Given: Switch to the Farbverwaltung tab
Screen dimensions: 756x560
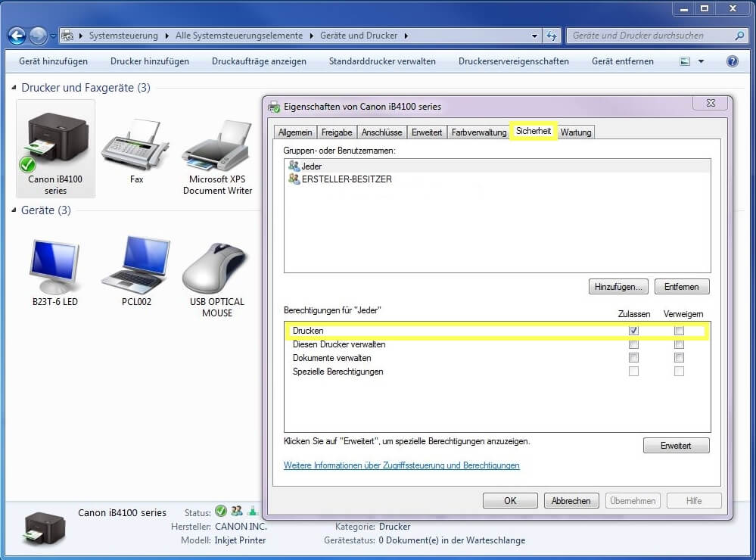Looking at the screenshot, I should click(479, 132).
